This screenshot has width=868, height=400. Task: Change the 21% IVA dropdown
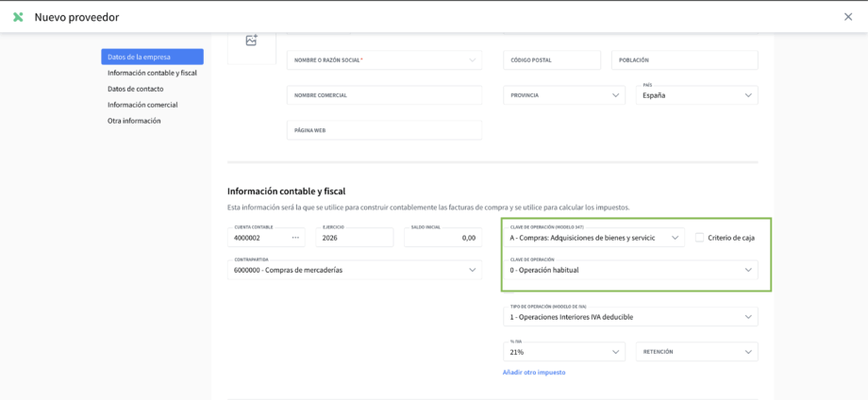click(563, 352)
